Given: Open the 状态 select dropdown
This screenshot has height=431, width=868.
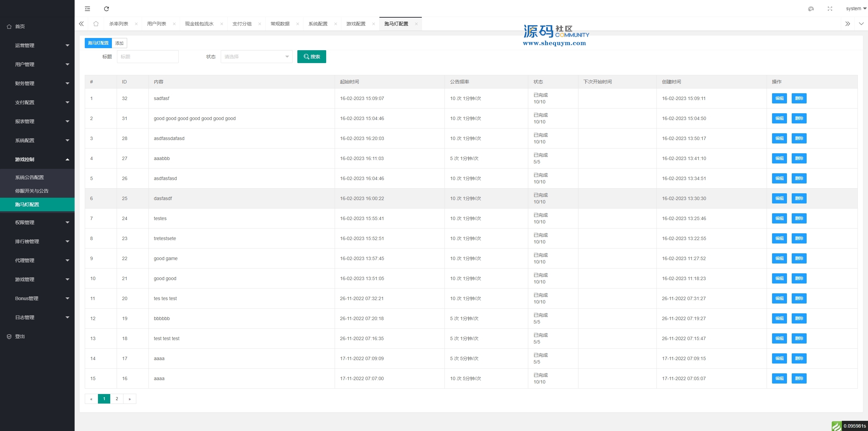Looking at the screenshot, I should (256, 57).
